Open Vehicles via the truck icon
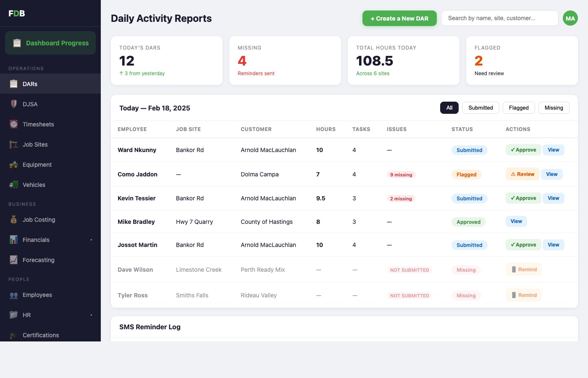The height and width of the screenshot is (378, 588). 13,184
